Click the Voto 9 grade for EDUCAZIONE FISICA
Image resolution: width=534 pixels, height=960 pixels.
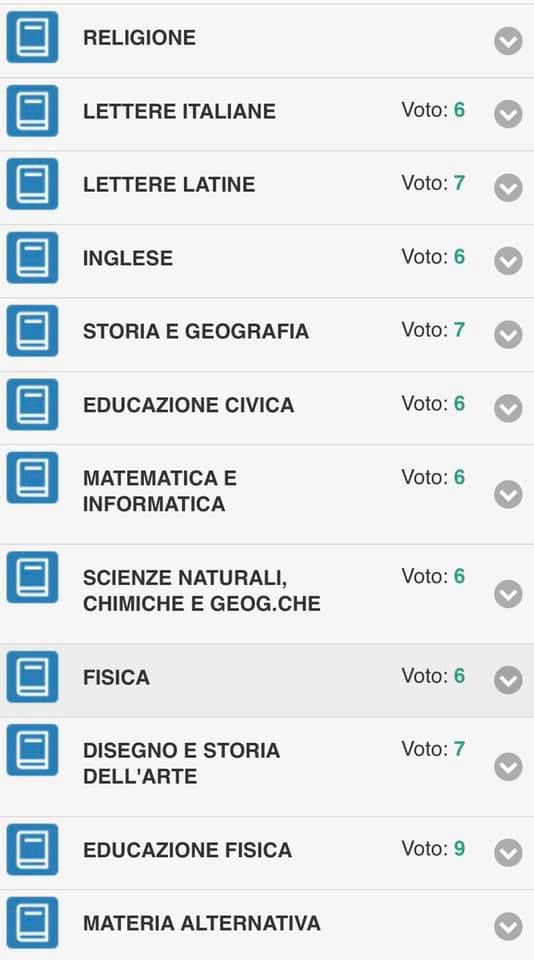[x=433, y=849]
